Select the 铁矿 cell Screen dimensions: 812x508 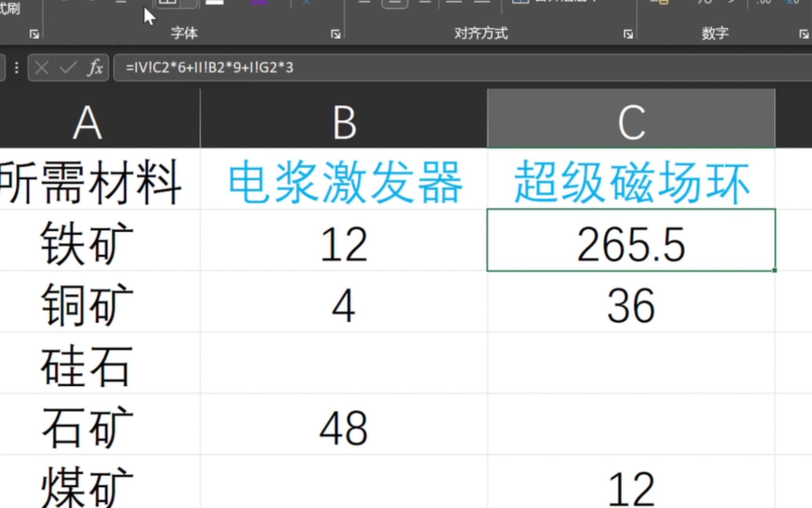(100, 240)
